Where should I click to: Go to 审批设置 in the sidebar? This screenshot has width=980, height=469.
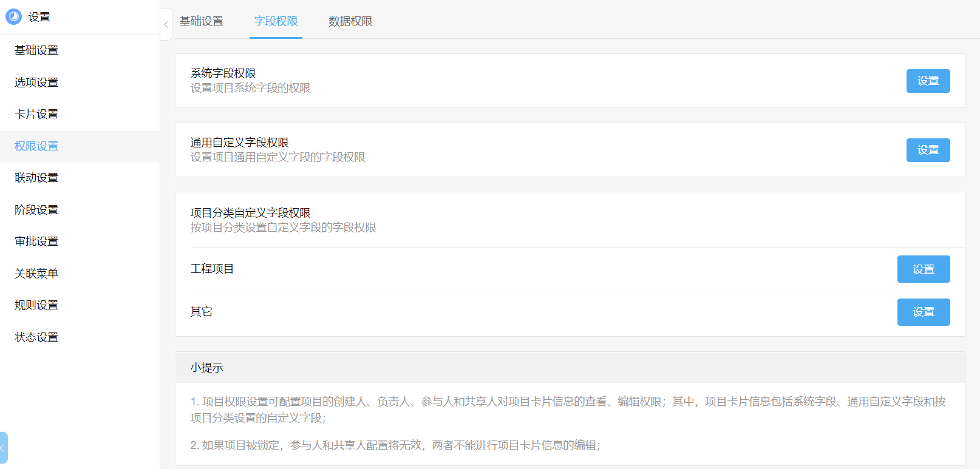pos(36,241)
